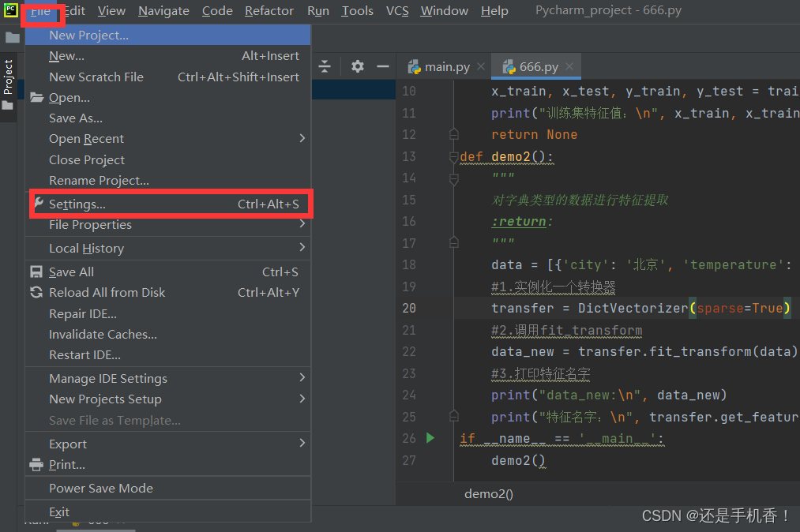
Task: Expand the File Properties submenu
Action: click(168, 225)
